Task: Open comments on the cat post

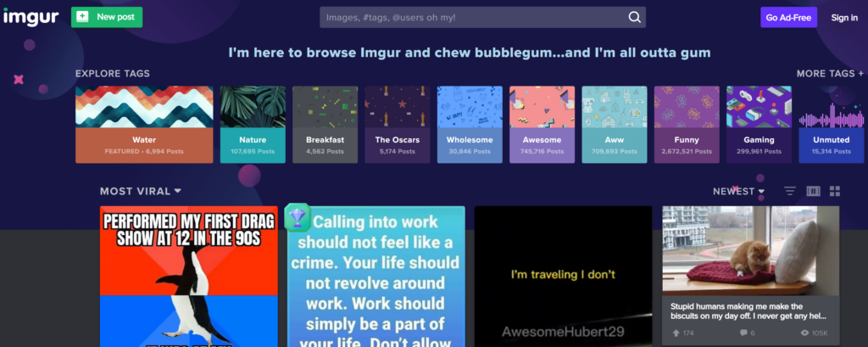Action: click(x=743, y=333)
